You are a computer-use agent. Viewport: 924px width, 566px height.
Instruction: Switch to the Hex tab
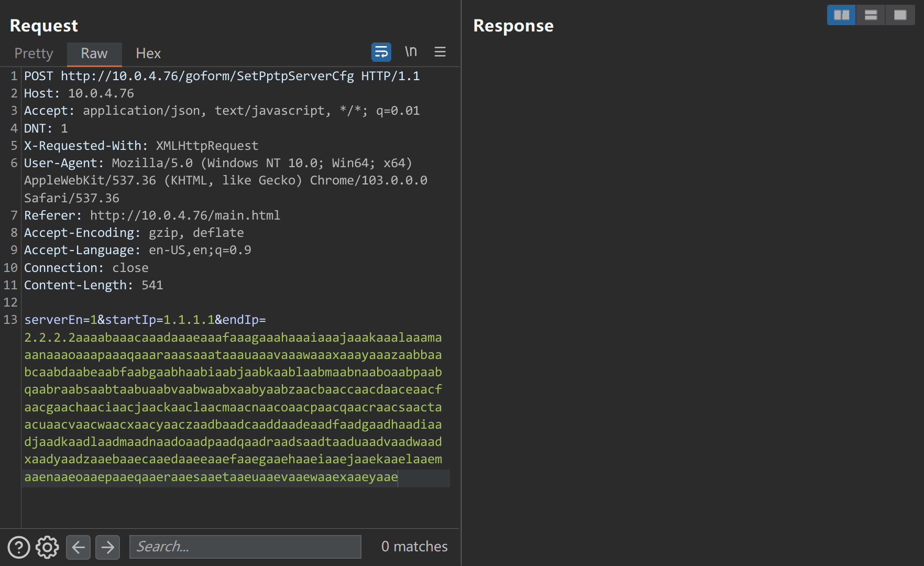pos(148,53)
